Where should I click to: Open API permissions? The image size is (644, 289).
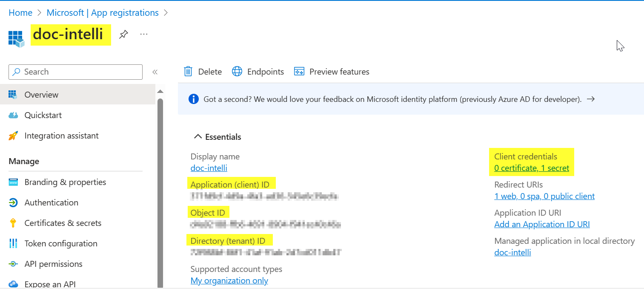tap(77, 264)
